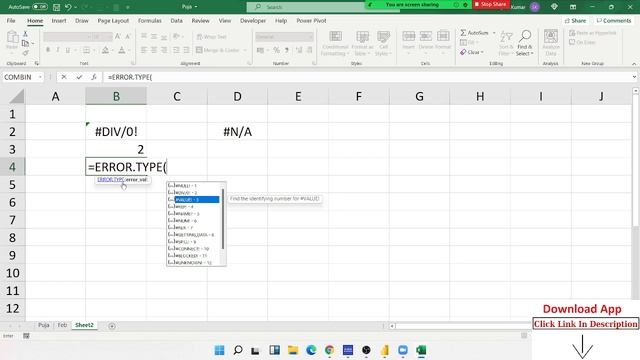The width and height of the screenshot is (640, 360).
Task: Click the ERROR.TYPE tooltip link
Action: click(111, 180)
